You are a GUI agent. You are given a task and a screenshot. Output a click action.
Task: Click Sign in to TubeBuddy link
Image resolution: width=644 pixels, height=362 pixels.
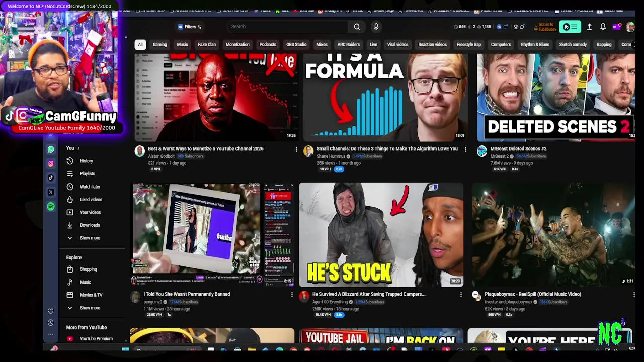pyautogui.click(x=547, y=27)
